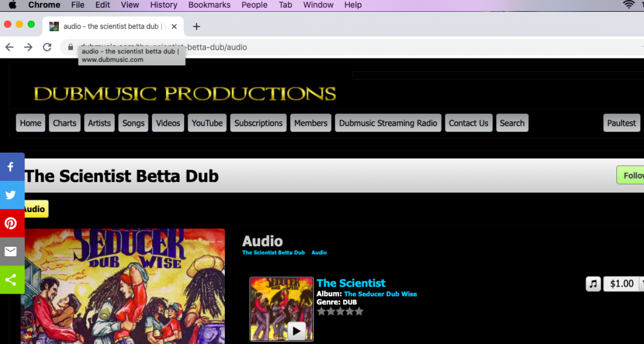The image size is (644, 344).
Task: Browse the Artists page
Action: tap(100, 123)
